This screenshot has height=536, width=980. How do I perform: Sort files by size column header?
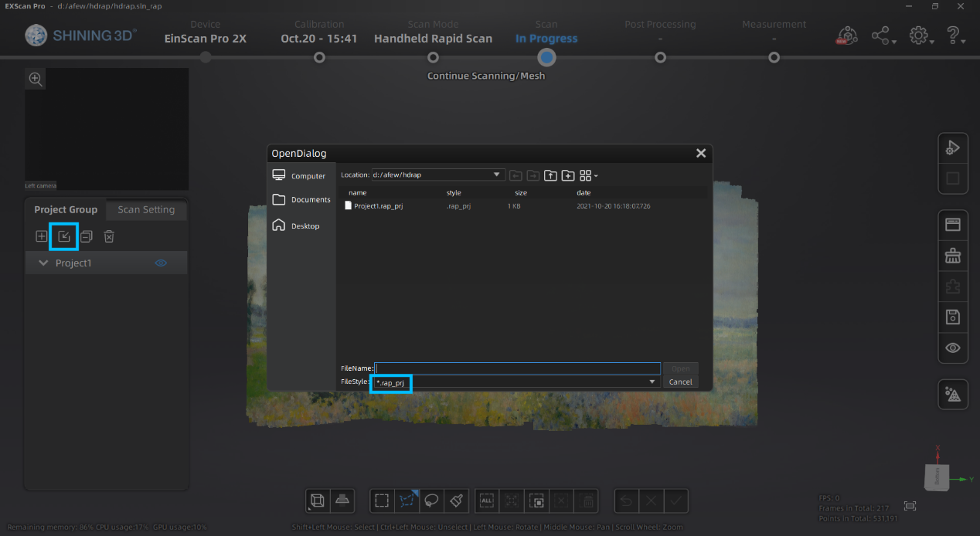click(521, 192)
